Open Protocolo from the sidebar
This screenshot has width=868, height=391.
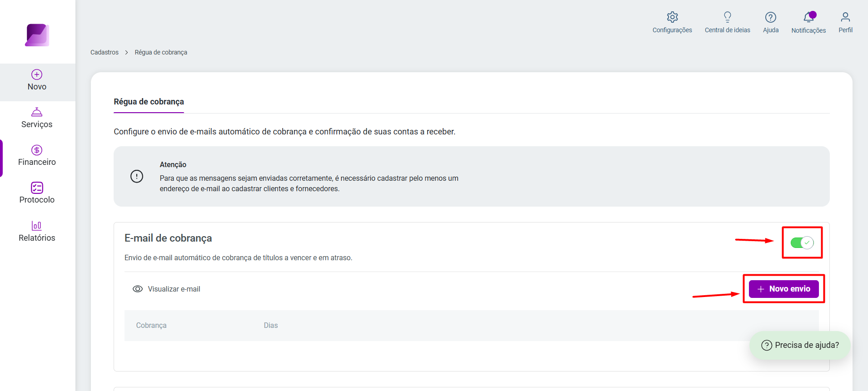point(37,193)
